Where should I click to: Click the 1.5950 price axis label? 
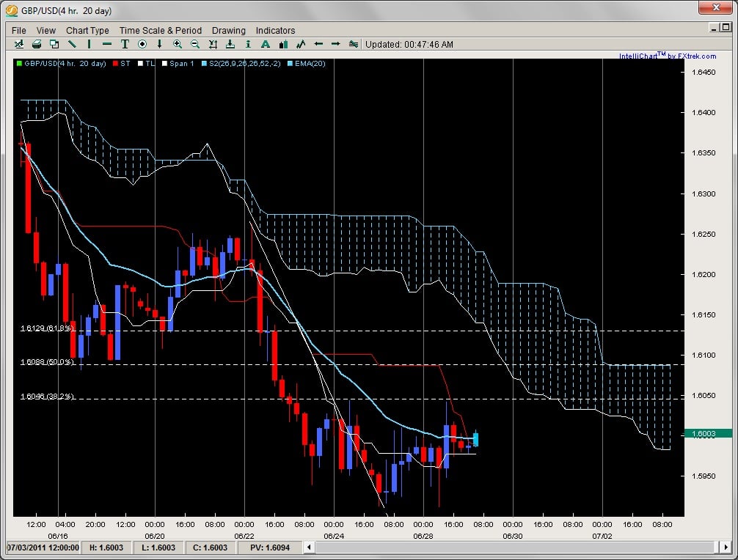click(x=704, y=476)
